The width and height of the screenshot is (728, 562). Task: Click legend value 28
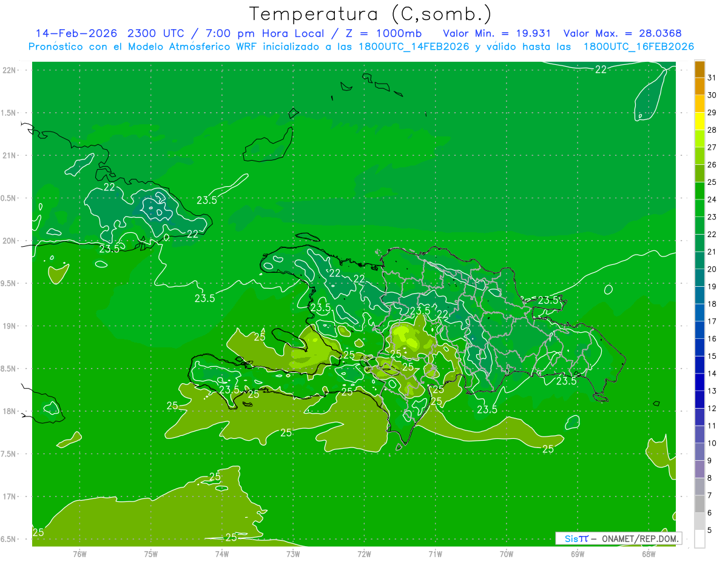pos(712,130)
